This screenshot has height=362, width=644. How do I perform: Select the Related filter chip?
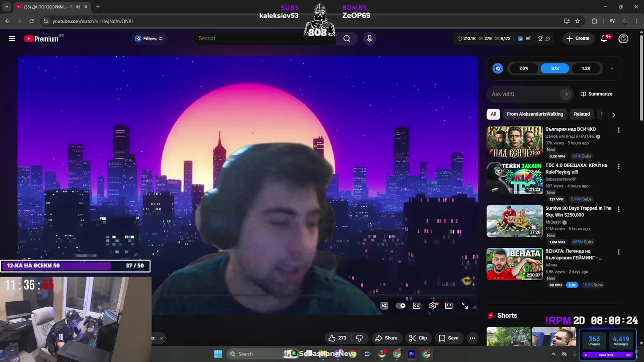point(582,114)
